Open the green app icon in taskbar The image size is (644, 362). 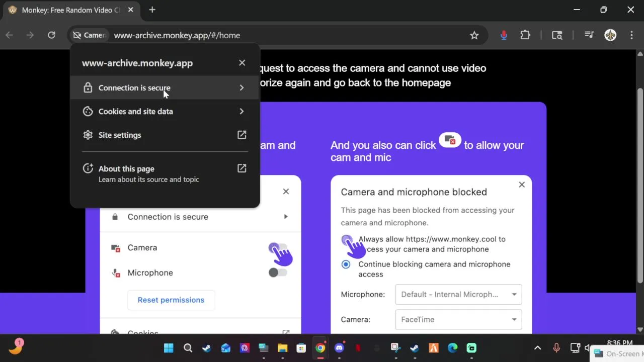(471, 348)
